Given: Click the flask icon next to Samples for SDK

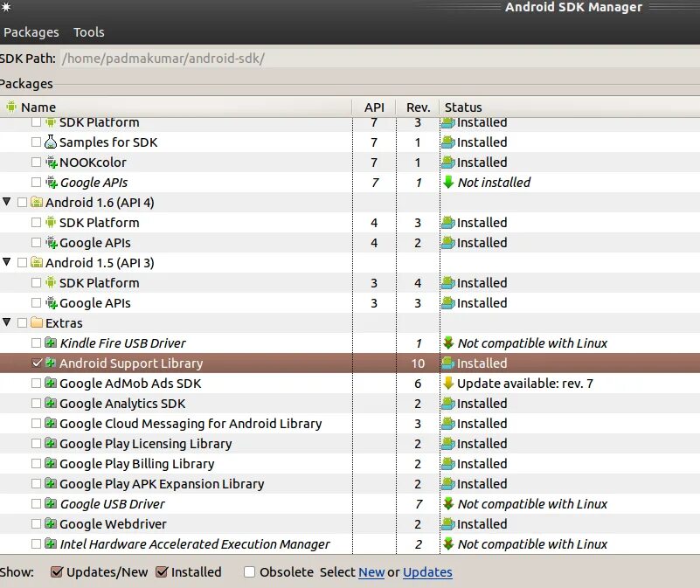Looking at the screenshot, I should click(51, 142).
